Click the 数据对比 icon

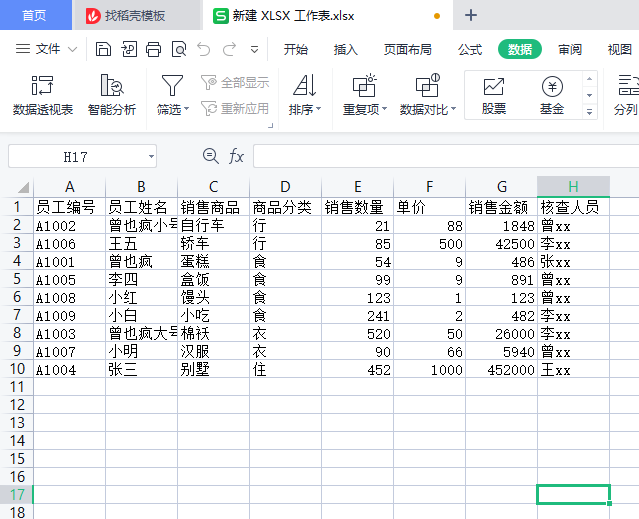click(x=427, y=85)
